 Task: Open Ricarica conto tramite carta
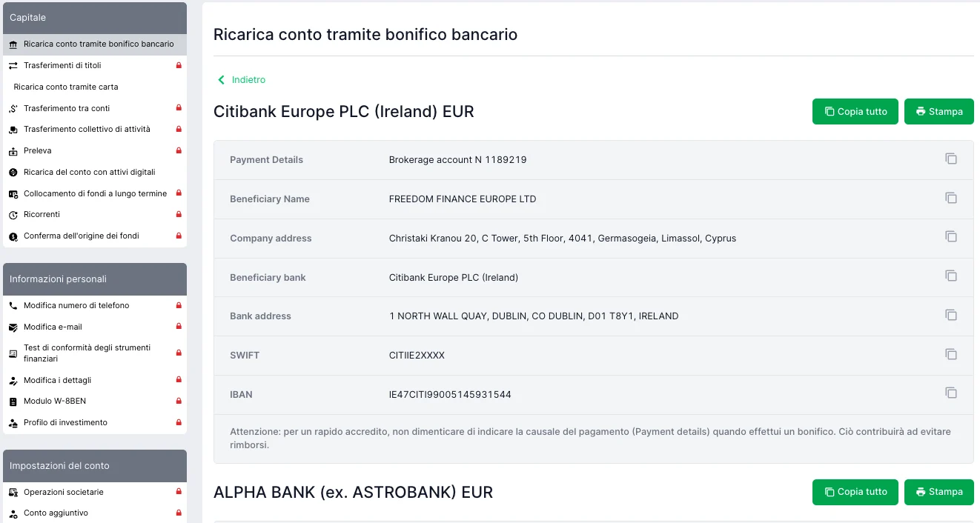point(66,87)
